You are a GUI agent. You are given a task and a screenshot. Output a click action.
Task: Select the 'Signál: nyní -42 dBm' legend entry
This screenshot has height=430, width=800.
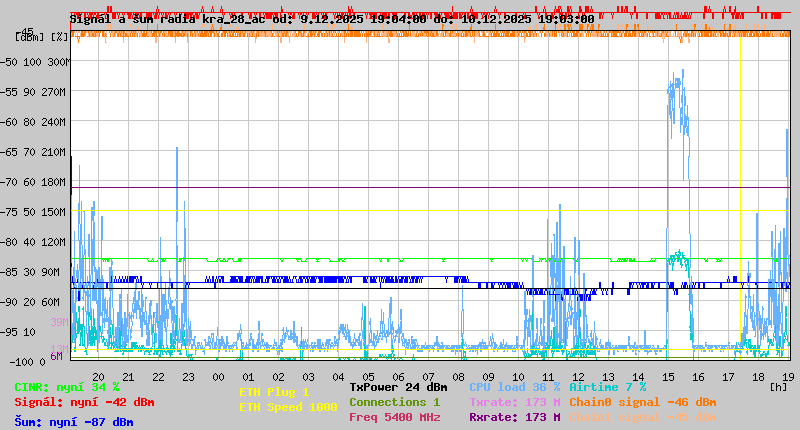pyautogui.click(x=84, y=402)
